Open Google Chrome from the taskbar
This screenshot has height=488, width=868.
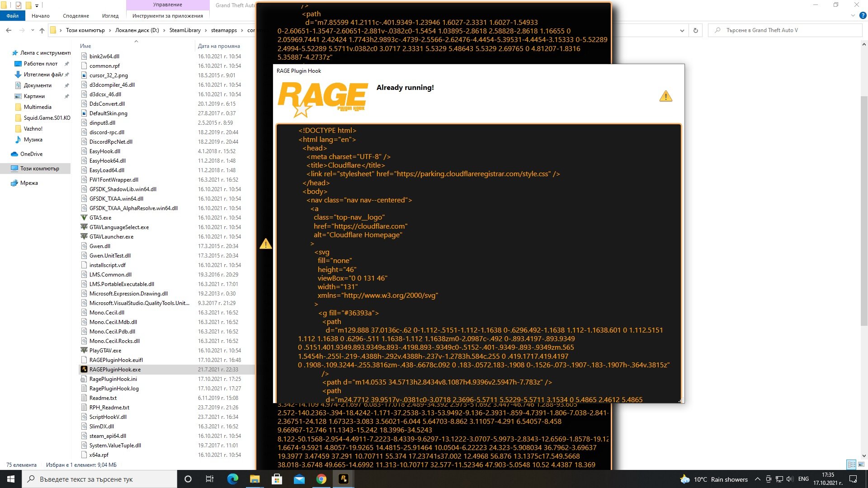pos(321,479)
